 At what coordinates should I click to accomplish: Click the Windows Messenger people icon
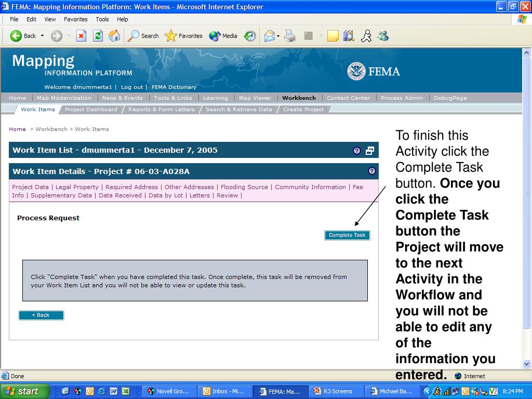click(x=383, y=36)
